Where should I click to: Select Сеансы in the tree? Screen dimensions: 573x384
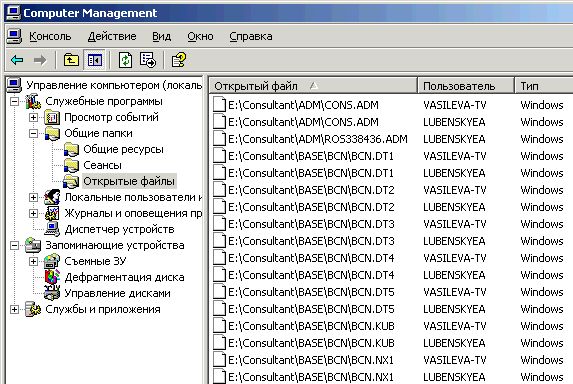(x=102, y=166)
